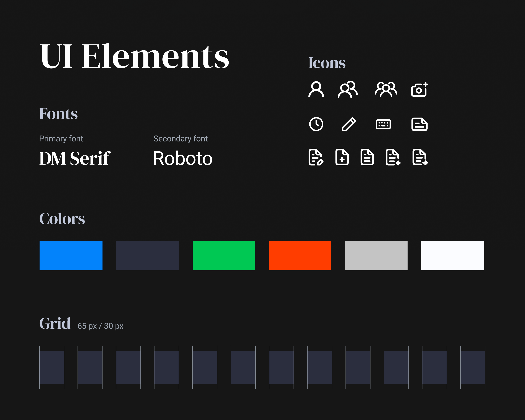
Task: Click the single user profile icon
Action: coord(316,90)
